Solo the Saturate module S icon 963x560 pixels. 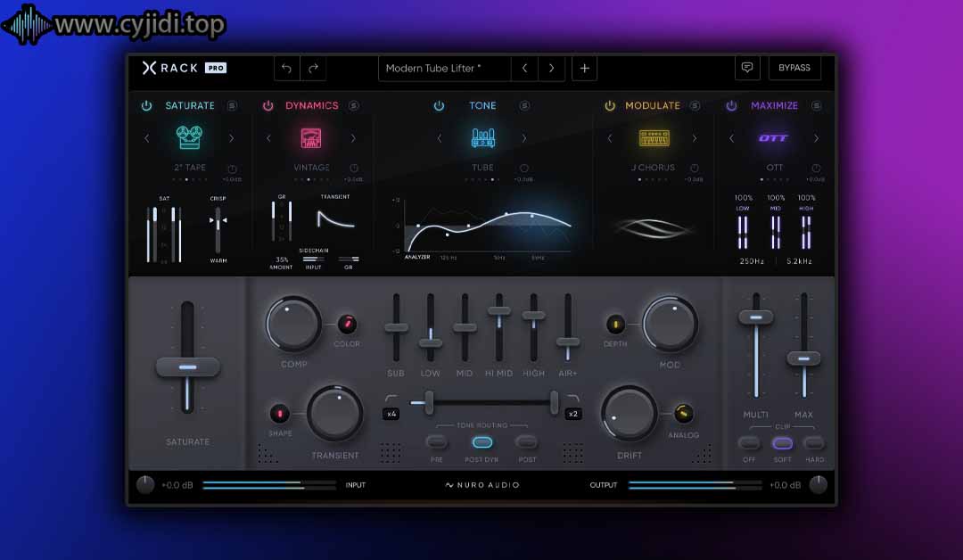click(x=232, y=105)
